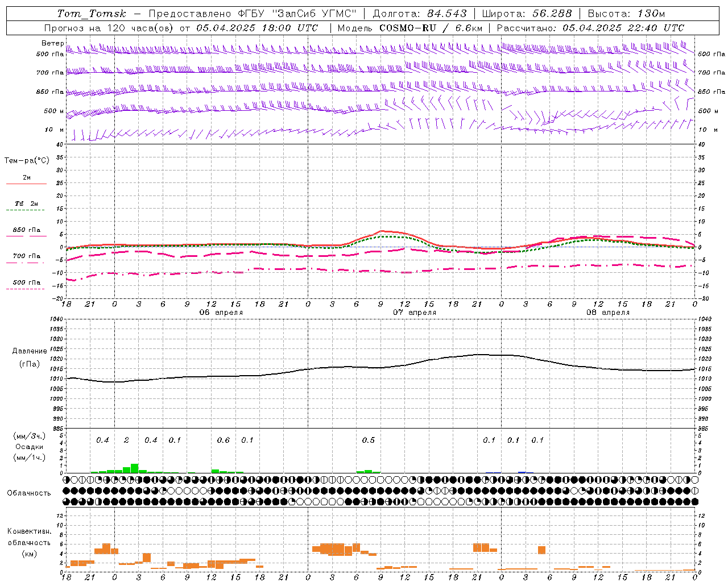Click the precipitation value 0.6
Screen dimensions: 728x582
coord(224,440)
